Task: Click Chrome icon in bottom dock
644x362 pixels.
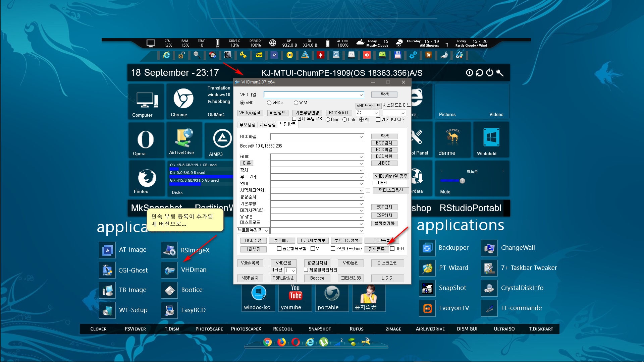Action: point(267,342)
